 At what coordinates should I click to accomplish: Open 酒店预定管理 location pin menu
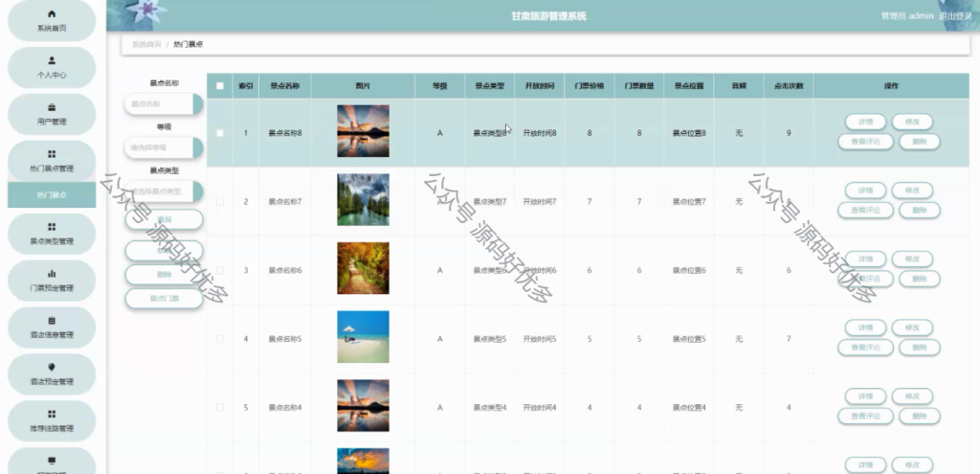52,374
